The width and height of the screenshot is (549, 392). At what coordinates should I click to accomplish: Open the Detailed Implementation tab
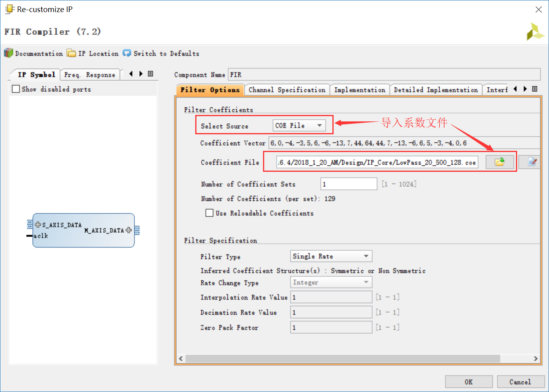436,90
